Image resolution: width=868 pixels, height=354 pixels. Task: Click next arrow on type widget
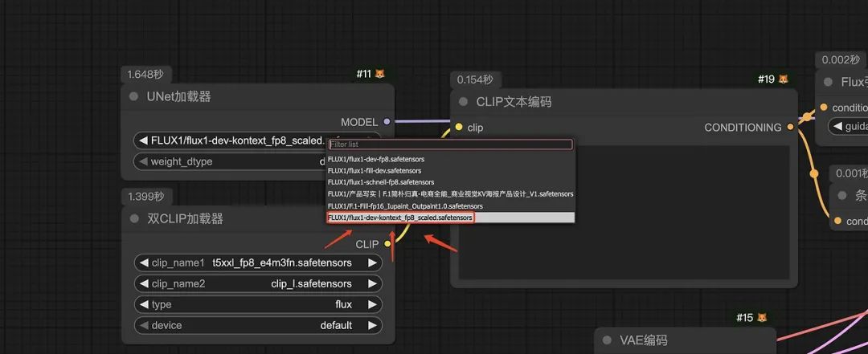click(373, 304)
